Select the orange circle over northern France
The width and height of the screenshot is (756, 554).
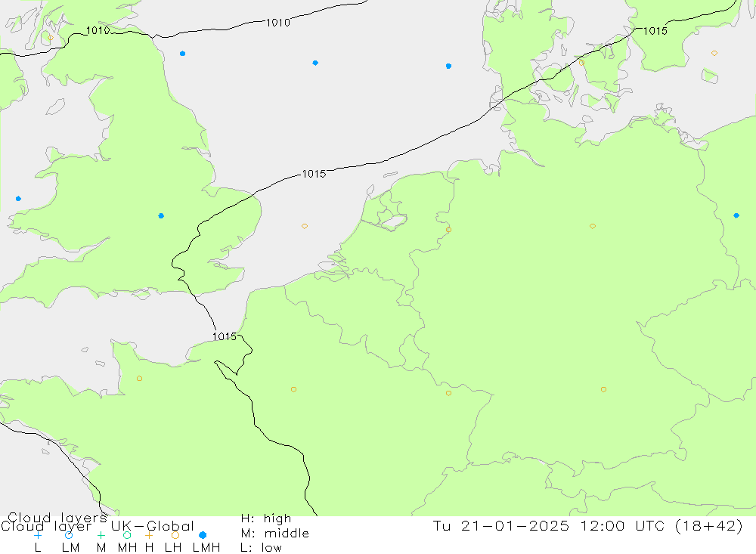(293, 389)
